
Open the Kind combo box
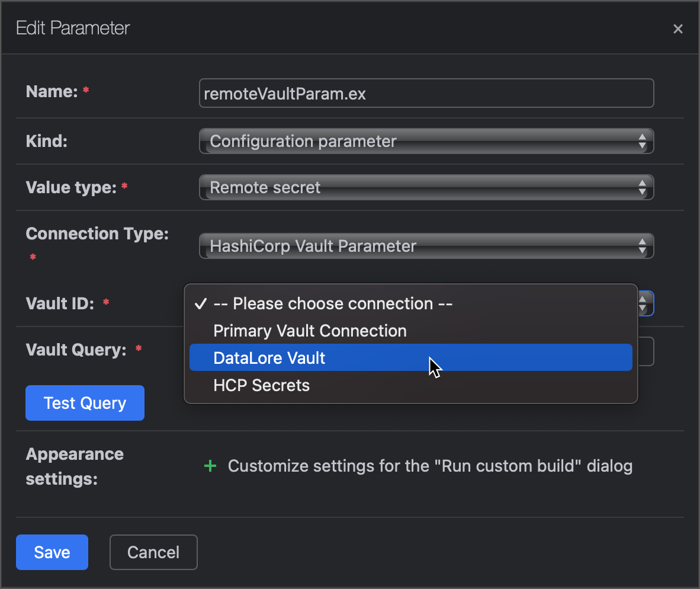pyautogui.click(x=415, y=141)
